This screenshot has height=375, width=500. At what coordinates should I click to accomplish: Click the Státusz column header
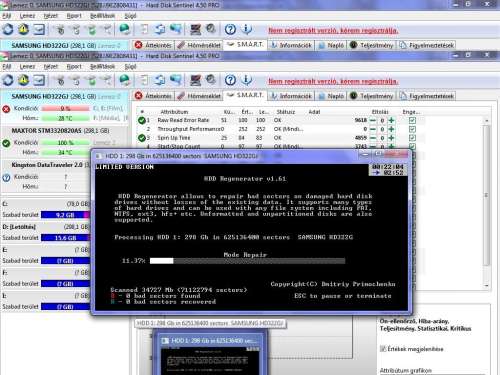[x=286, y=112]
